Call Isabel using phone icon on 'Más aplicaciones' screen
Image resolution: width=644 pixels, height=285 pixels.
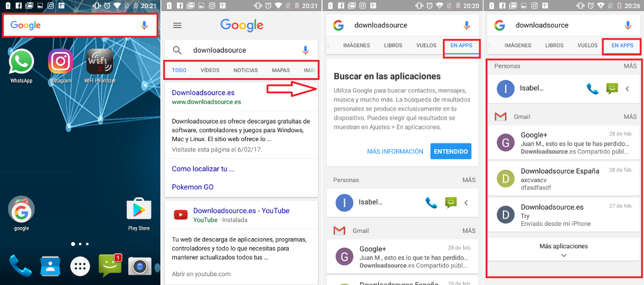coord(592,88)
